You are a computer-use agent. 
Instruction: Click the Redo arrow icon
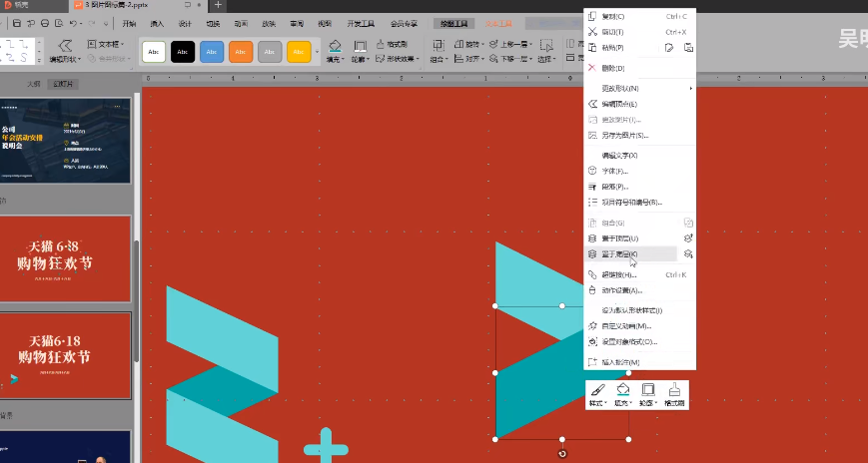[x=92, y=24]
